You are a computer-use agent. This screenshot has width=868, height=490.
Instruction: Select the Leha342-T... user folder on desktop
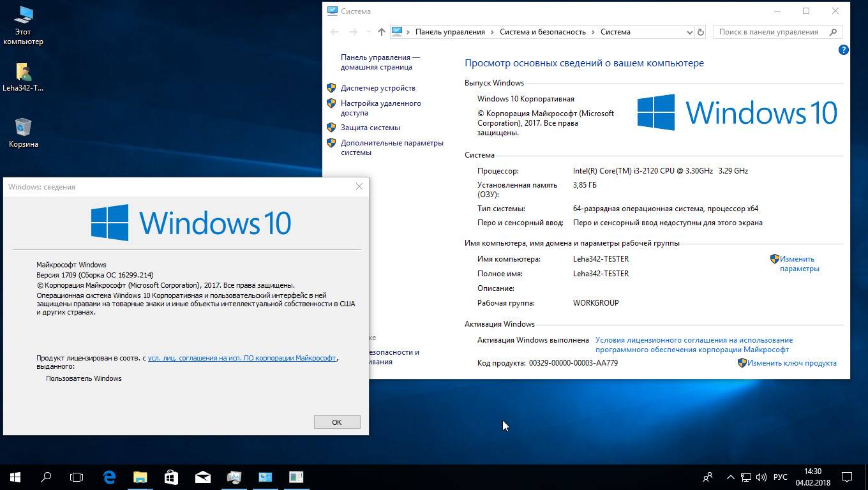[x=23, y=77]
